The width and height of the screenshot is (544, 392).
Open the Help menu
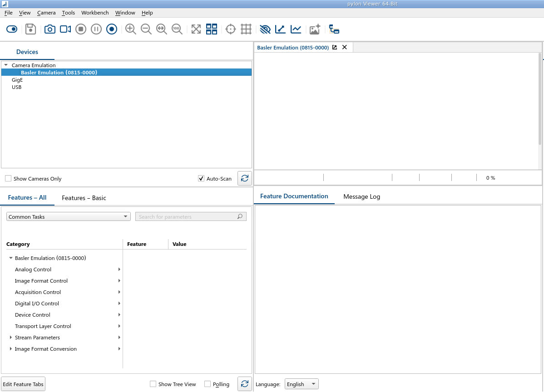pos(147,13)
